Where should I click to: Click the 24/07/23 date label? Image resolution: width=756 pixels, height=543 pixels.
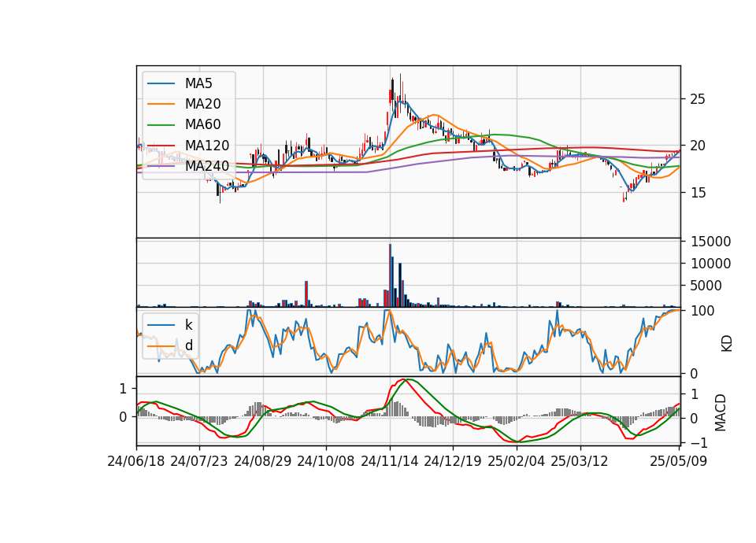(199, 461)
